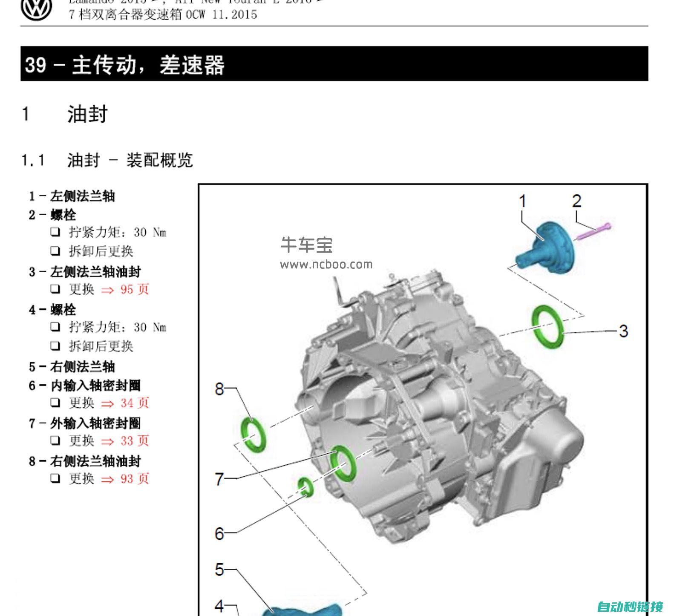Click the blue left flange shaft part in diagram
Image resolution: width=674 pixels, height=616 pixels.
[546, 248]
